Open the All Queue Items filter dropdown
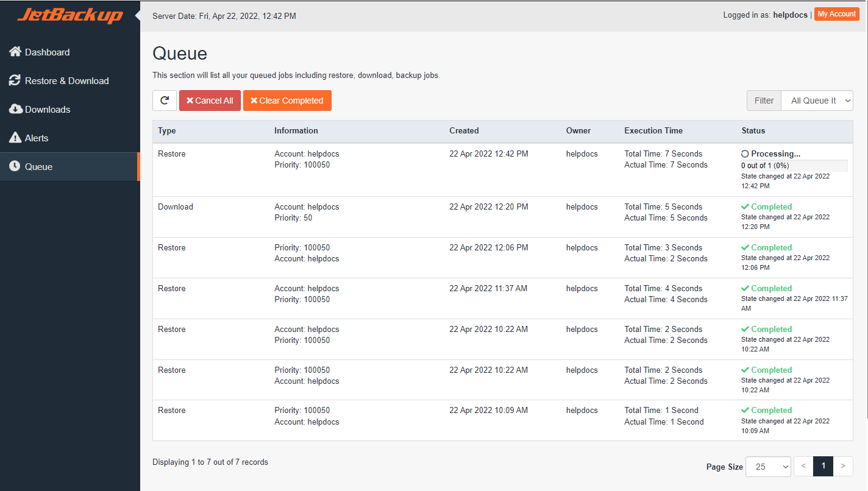 817,101
